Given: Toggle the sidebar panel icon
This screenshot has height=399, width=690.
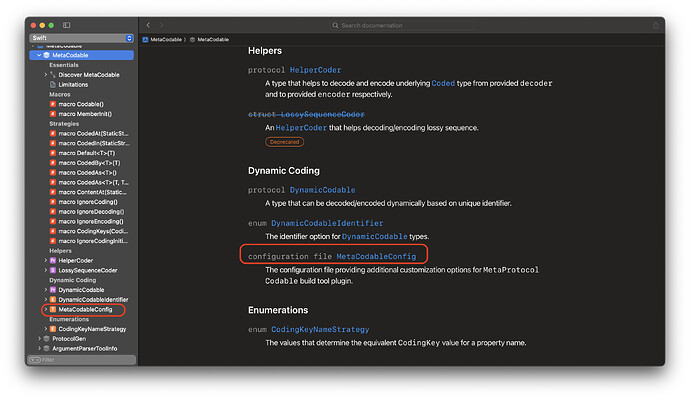Looking at the screenshot, I should 66,25.
